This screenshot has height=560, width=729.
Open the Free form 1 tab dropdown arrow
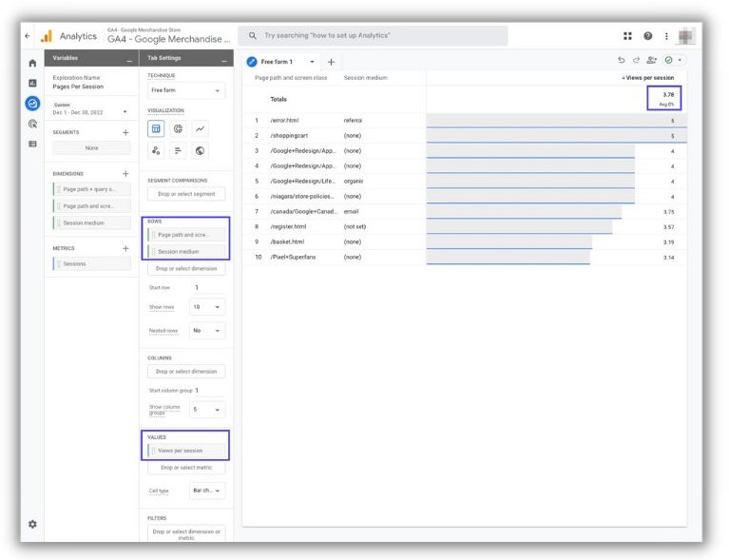[312, 62]
